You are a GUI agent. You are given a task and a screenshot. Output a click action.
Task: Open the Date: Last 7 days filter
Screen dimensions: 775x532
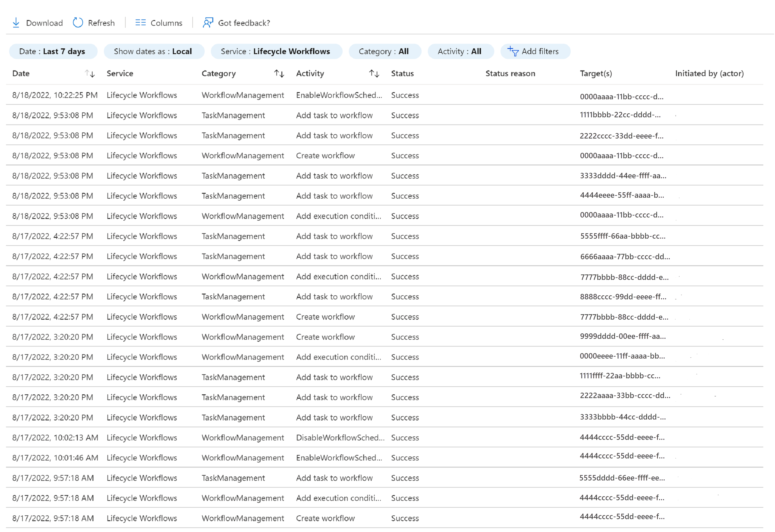53,51
